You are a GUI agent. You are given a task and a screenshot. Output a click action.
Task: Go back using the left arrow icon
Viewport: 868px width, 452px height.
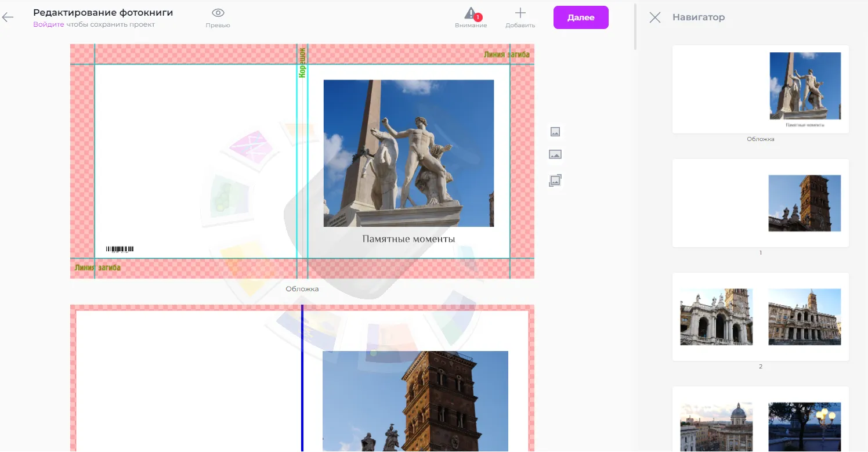point(8,17)
